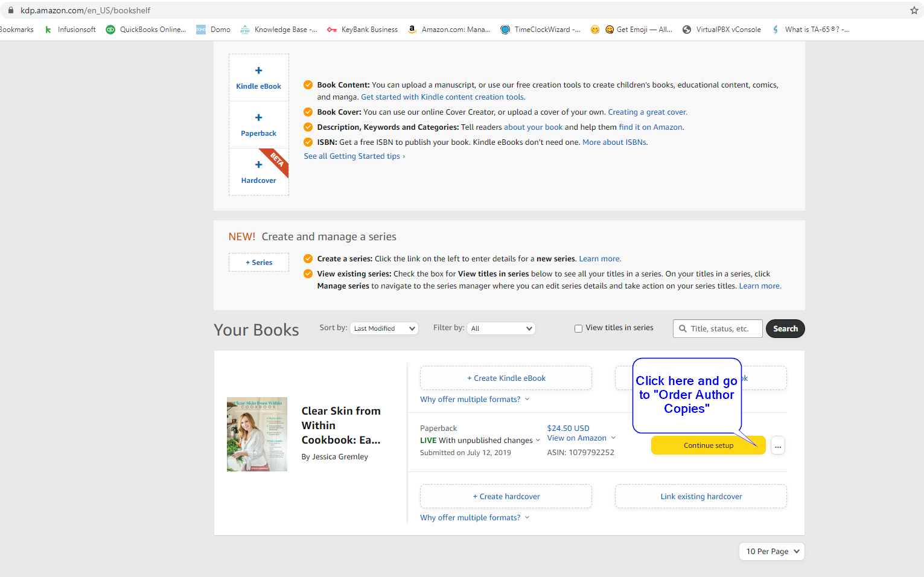Open the Get Emoji bookmark
This screenshot has width=924, height=577.
(639, 30)
